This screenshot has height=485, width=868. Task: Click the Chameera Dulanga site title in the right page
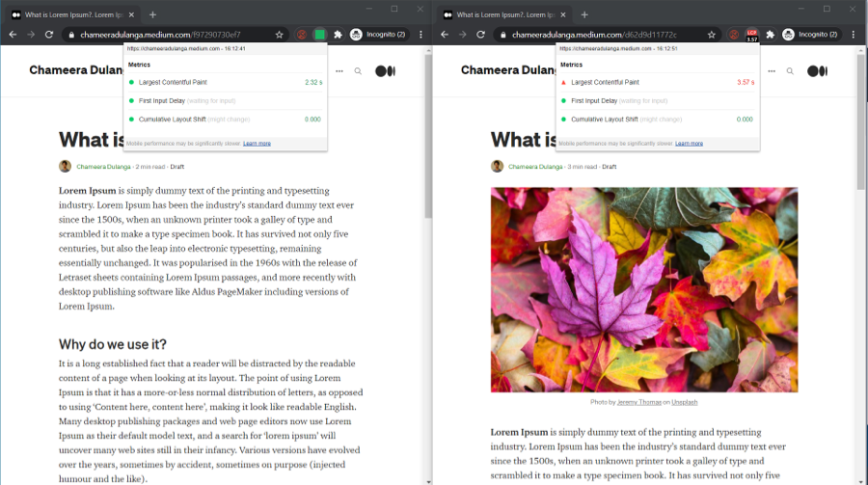click(508, 70)
